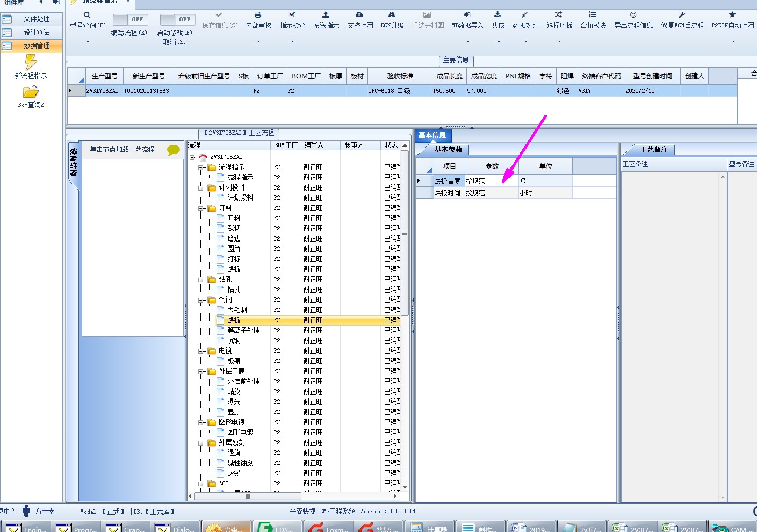This screenshot has width=757, height=532.
Task: Select the 等离子处理 tree item
Action: coord(243,331)
